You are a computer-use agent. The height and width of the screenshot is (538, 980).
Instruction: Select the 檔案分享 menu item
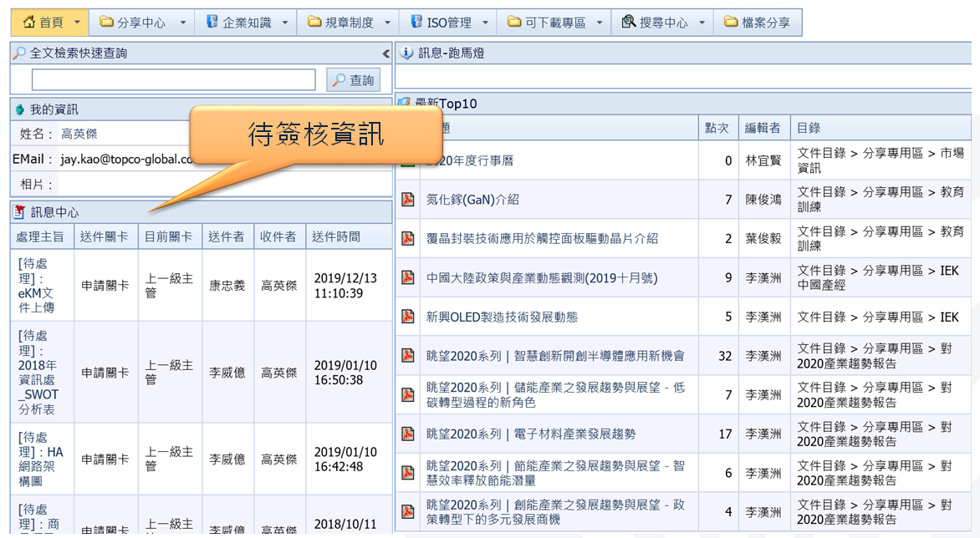(758, 23)
